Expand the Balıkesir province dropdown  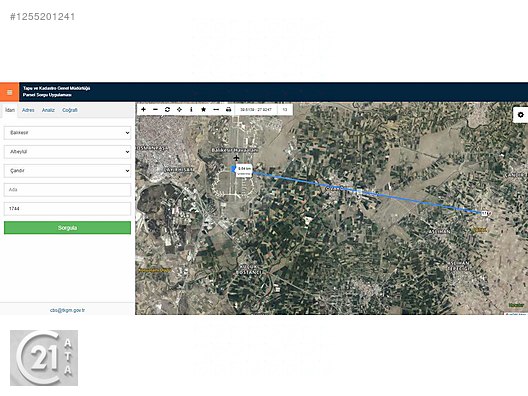click(67, 133)
